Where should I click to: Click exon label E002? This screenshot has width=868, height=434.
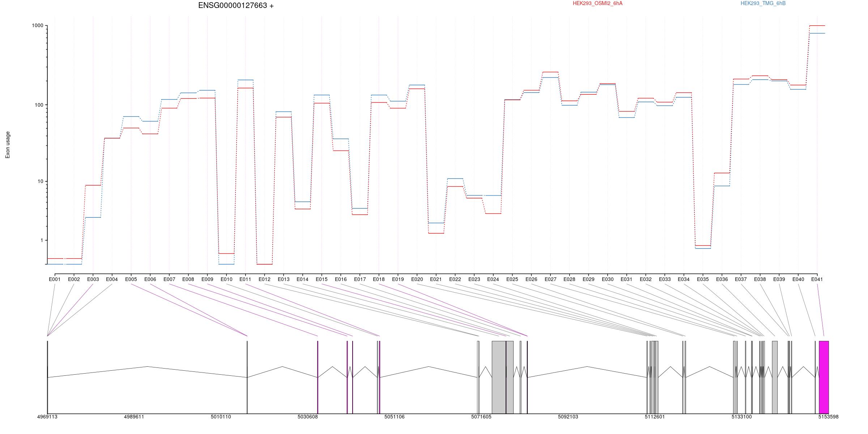pos(74,279)
